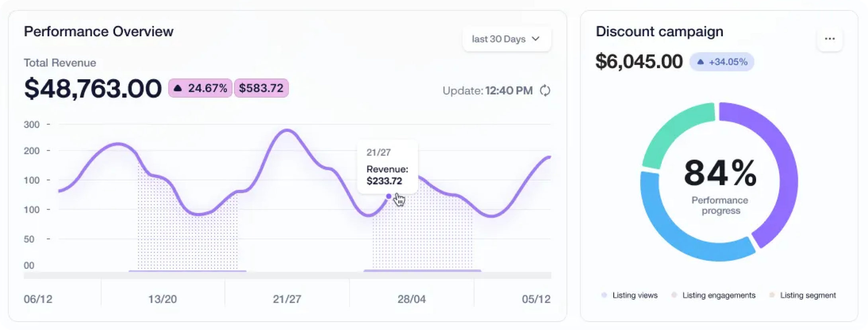Toggle the Listing segment legend dot

[772, 295]
